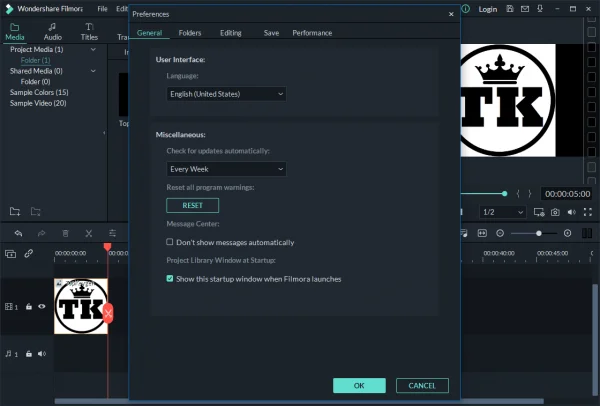
Task: Zoom out the timeline with minus icon
Action: pos(500,233)
